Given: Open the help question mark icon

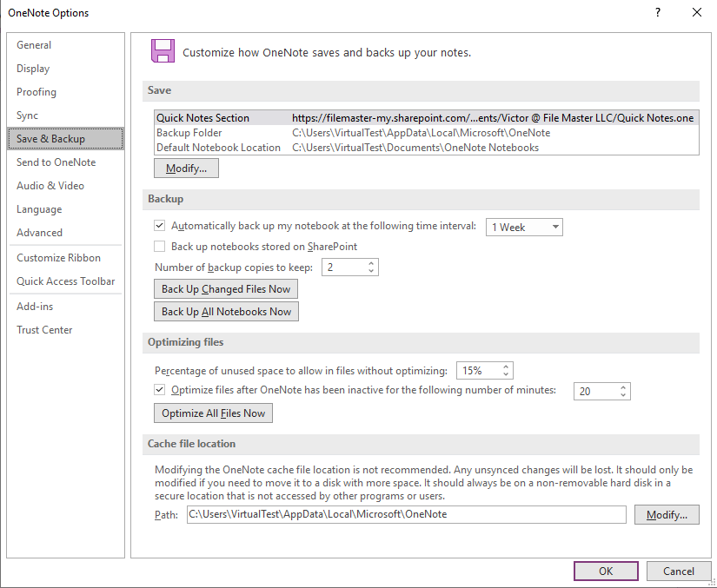Looking at the screenshot, I should [x=658, y=12].
